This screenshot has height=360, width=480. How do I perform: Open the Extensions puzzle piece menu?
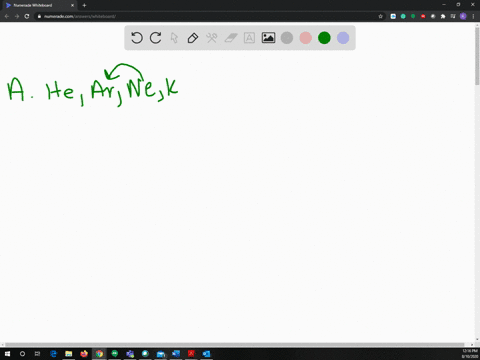tap(443, 16)
